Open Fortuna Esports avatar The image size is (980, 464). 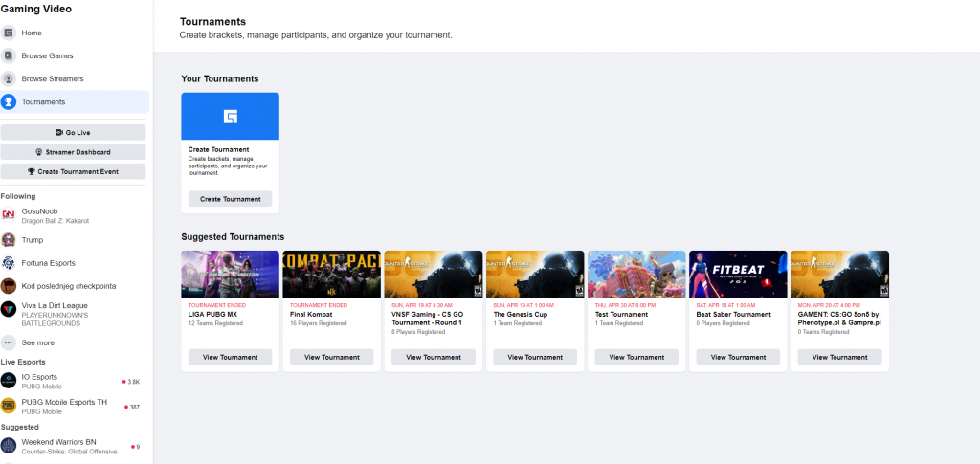tap(9, 263)
